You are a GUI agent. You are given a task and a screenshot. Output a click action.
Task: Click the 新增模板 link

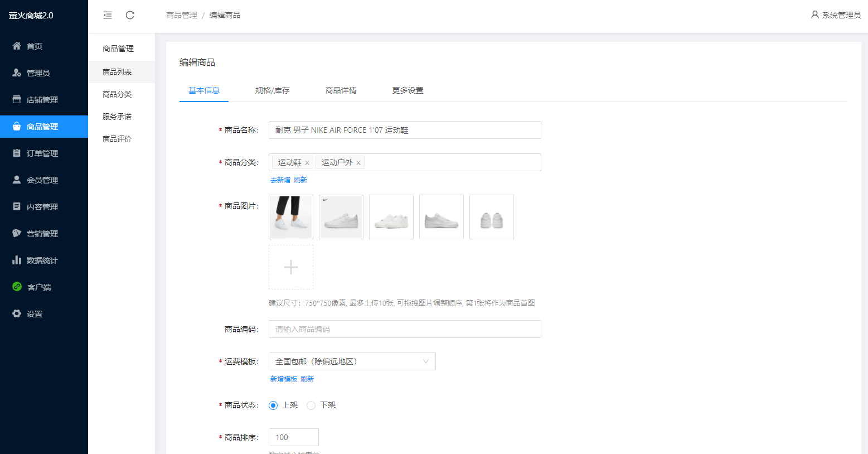283,379
